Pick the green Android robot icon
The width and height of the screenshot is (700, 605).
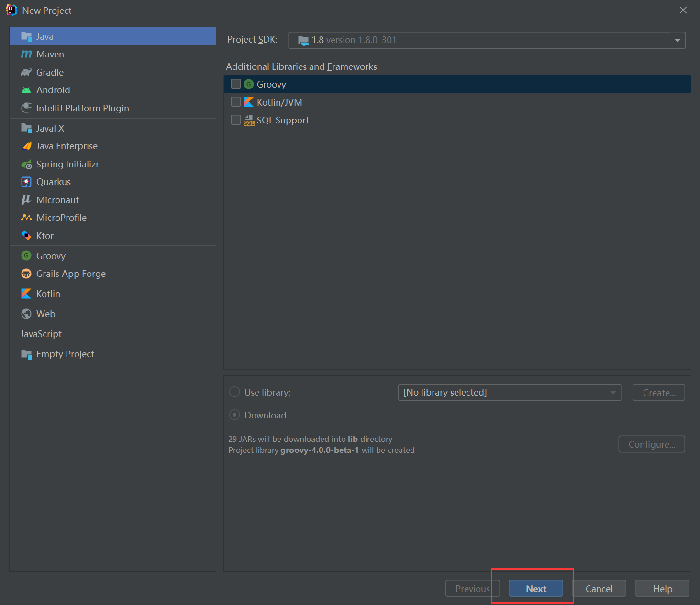tap(26, 90)
